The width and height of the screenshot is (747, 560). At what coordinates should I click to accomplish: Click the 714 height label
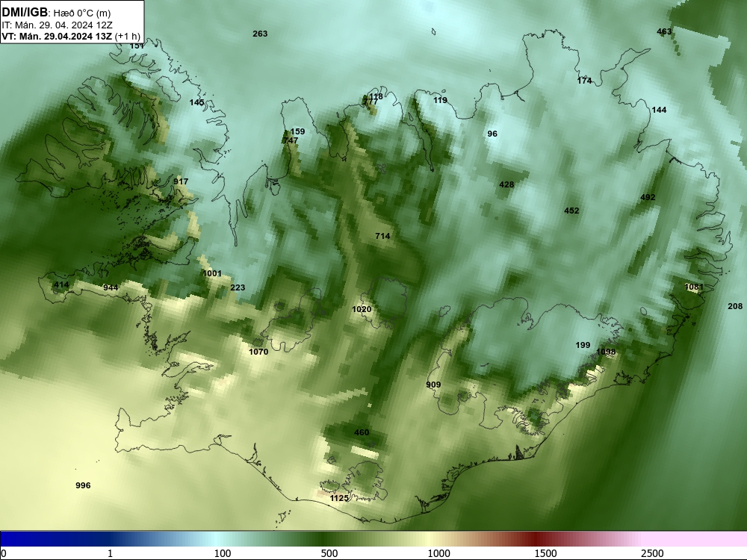382,236
